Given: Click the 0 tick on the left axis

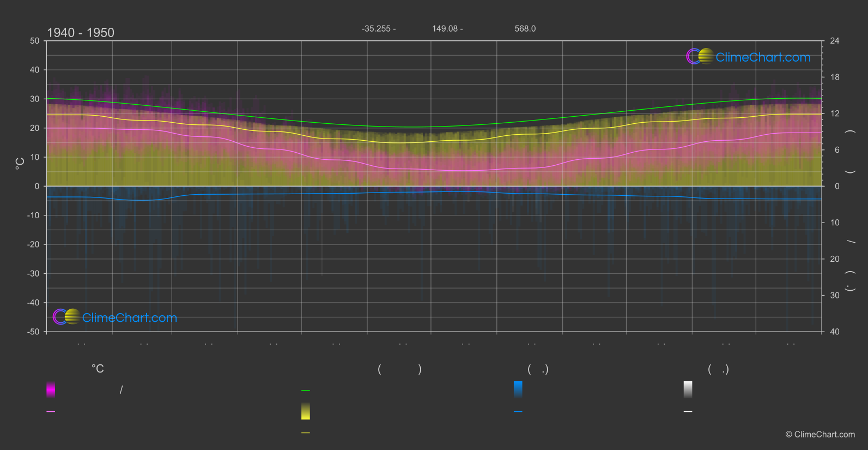Looking at the screenshot, I should click(x=37, y=186).
